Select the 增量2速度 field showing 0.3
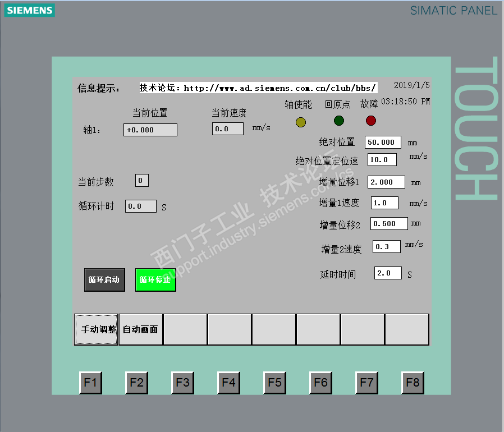Image resolution: width=504 pixels, height=432 pixels. pyautogui.click(x=386, y=246)
